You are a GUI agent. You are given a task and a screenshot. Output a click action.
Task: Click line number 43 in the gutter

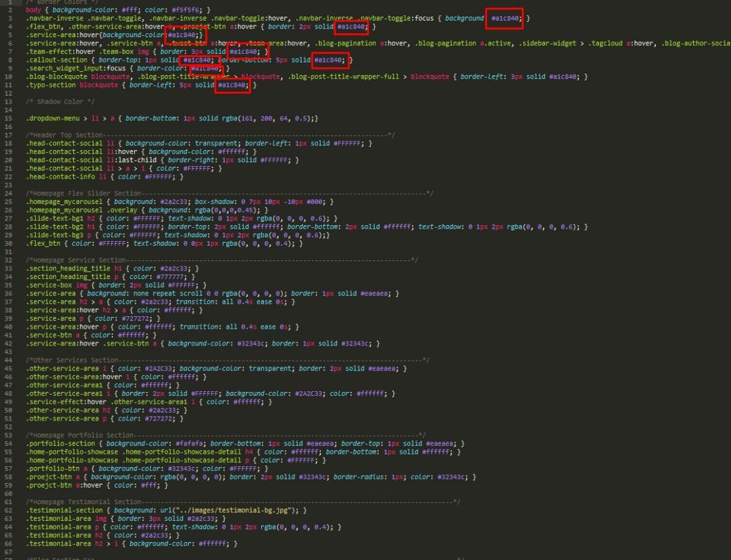[9, 353]
